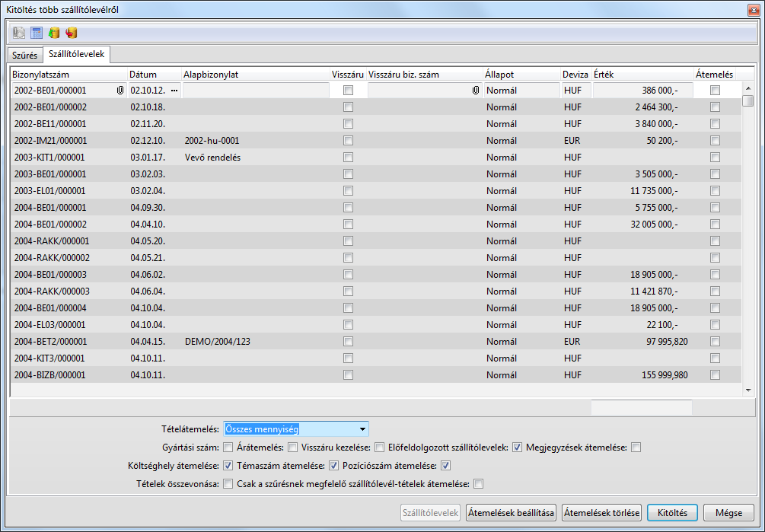
Task: Click the disabled Szállítólevelek button
Action: pos(430,512)
